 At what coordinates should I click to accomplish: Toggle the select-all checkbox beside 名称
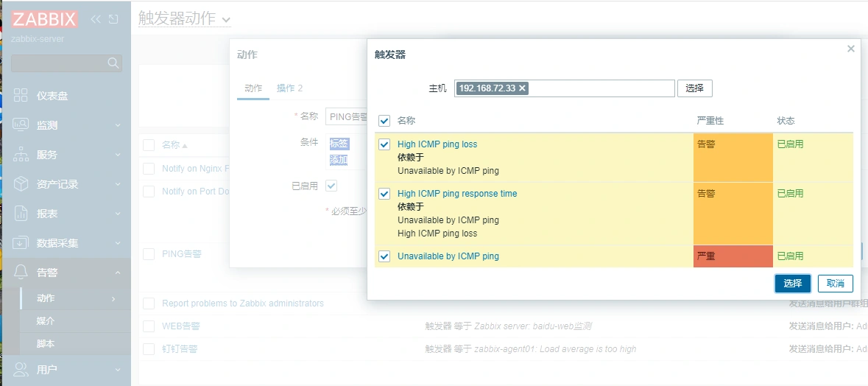pyautogui.click(x=384, y=121)
